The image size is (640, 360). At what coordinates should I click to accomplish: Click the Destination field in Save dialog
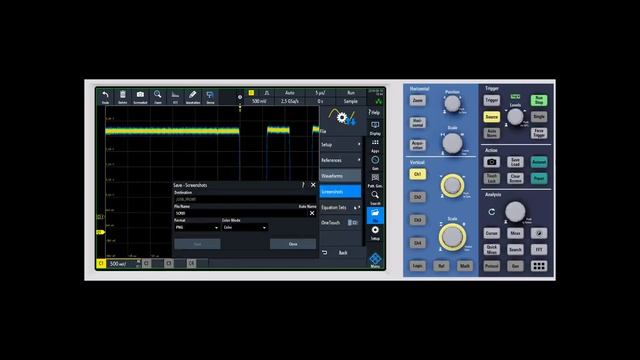click(245, 199)
